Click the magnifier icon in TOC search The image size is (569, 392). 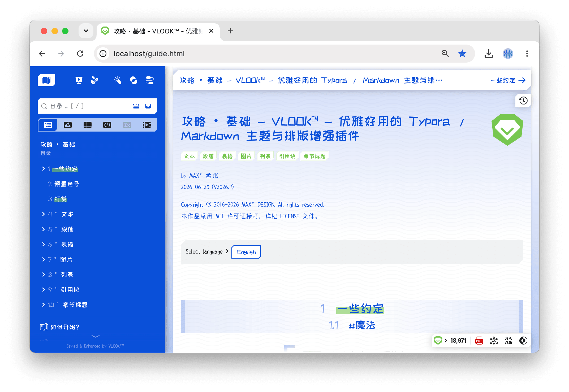click(44, 106)
